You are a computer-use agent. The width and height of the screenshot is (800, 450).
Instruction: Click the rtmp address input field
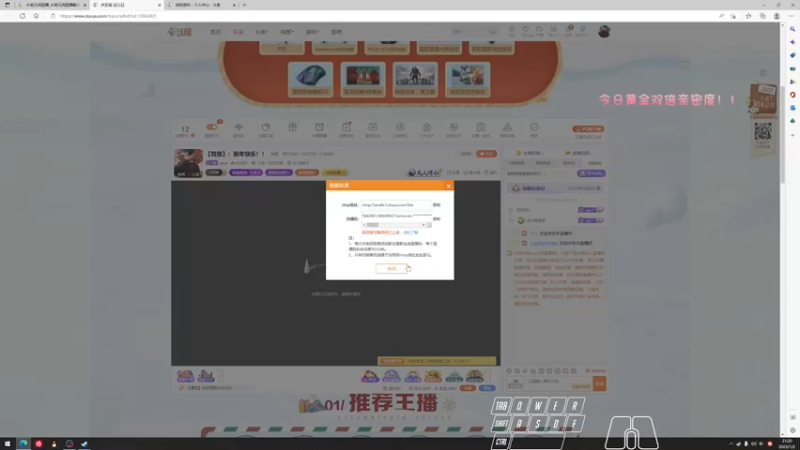(x=396, y=205)
